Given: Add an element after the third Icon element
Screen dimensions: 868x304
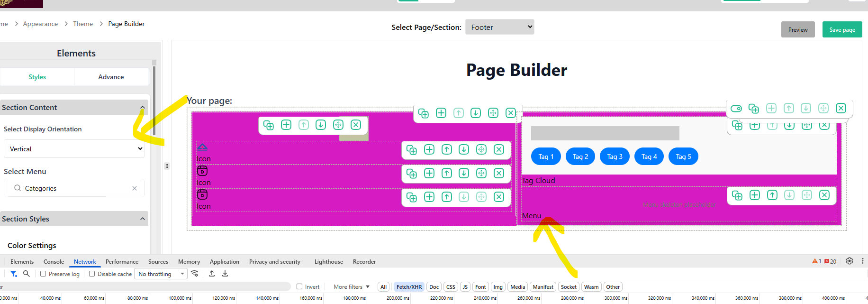Looking at the screenshot, I should click(x=429, y=197).
